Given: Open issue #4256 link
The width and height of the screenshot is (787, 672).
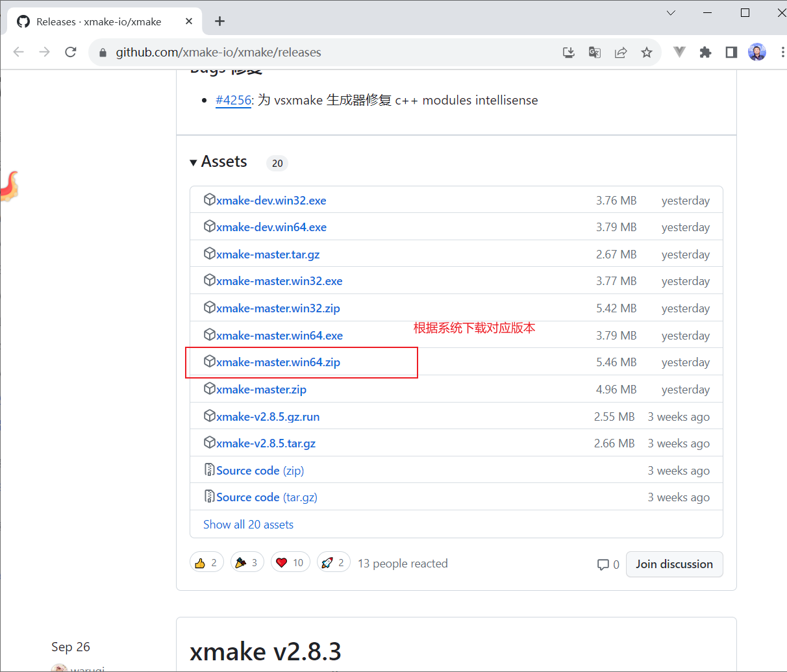Looking at the screenshot, I should tap(233, 100).
